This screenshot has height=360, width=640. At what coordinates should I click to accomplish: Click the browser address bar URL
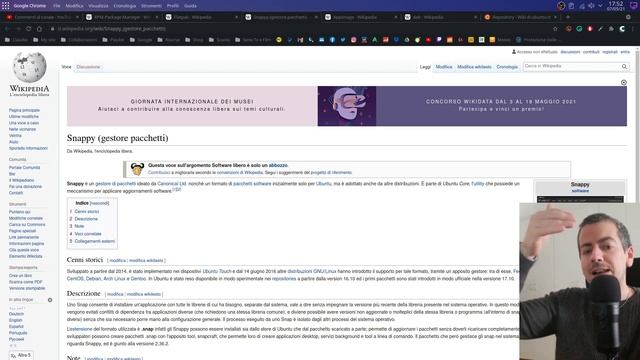[111, 29]
